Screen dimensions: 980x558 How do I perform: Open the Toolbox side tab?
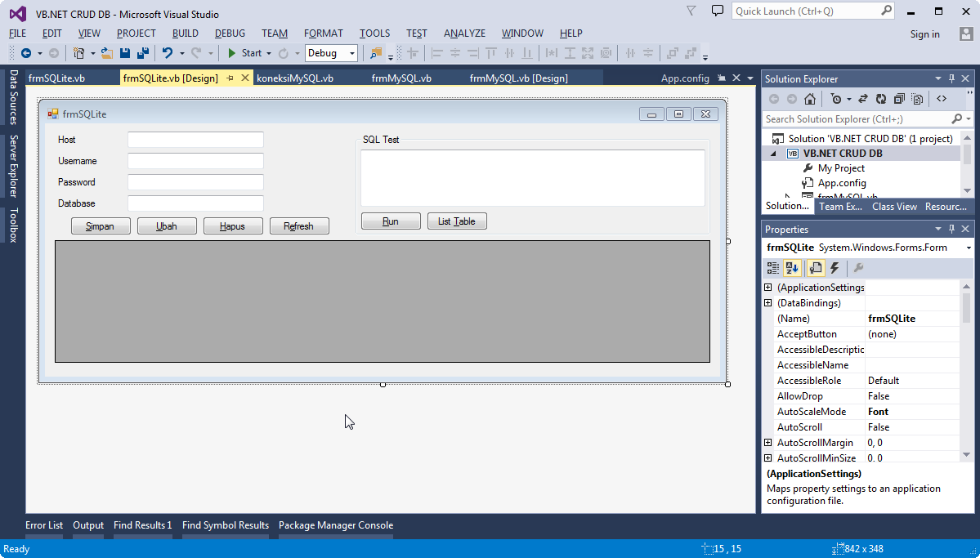(13, 225)
